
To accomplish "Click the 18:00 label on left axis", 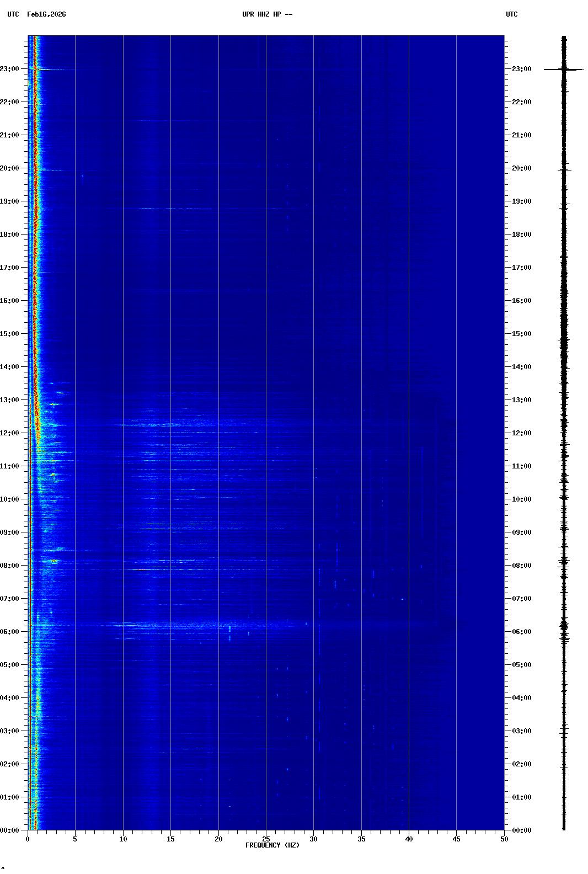I will click(9, 235).
